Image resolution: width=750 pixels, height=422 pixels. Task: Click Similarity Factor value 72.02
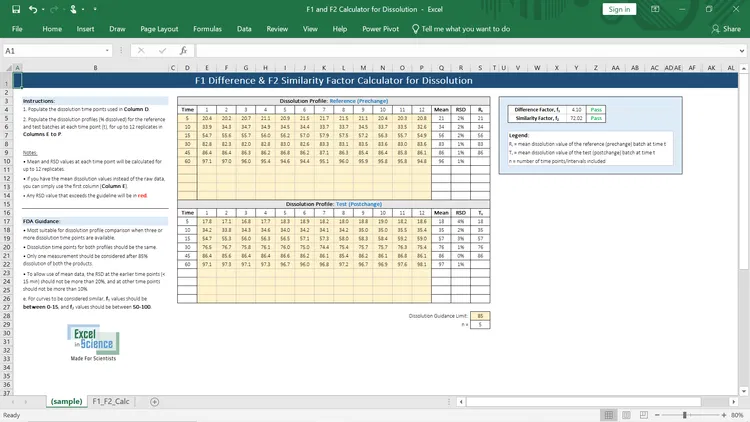pyautogui.click(x=576, y=118)
